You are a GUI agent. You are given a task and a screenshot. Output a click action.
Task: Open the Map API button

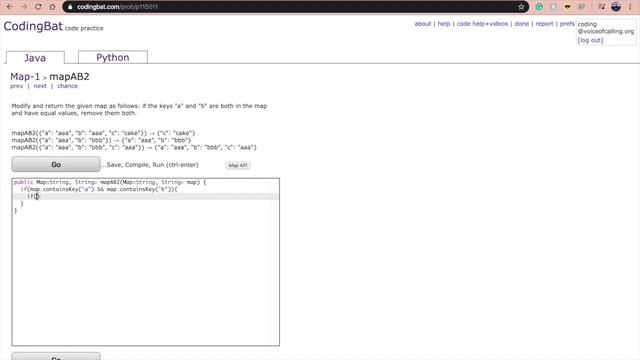[238, 165]
